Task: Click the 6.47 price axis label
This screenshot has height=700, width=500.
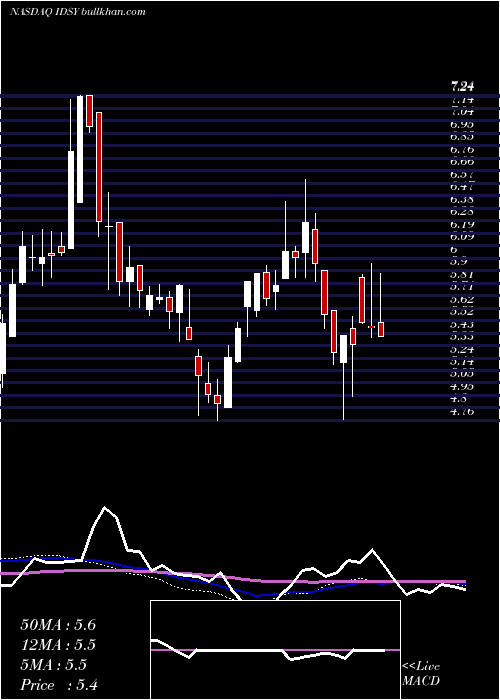Action: point(462,188)
